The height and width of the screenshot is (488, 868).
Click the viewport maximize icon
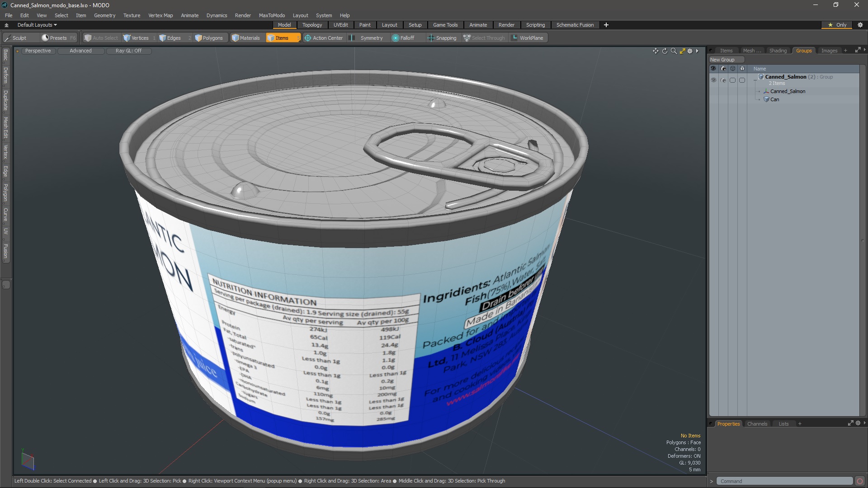point(682,51)
